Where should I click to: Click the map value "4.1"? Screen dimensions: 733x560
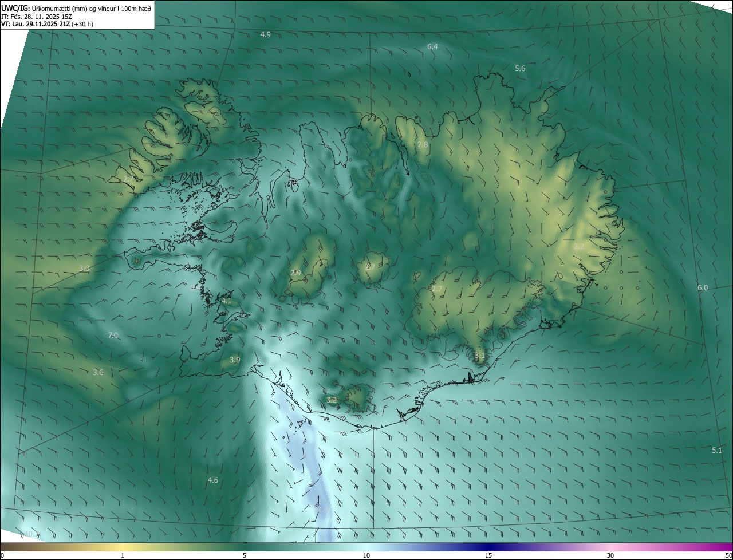point(227,301)
